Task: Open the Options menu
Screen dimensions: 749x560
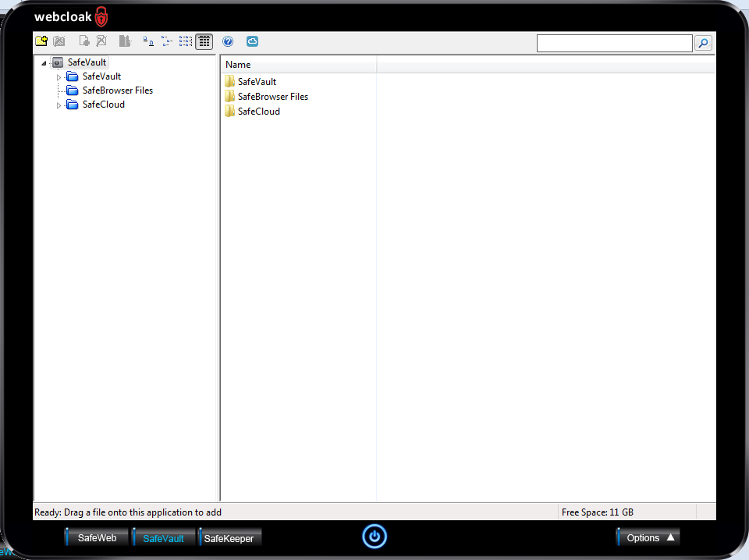Action: pos(648,537)
